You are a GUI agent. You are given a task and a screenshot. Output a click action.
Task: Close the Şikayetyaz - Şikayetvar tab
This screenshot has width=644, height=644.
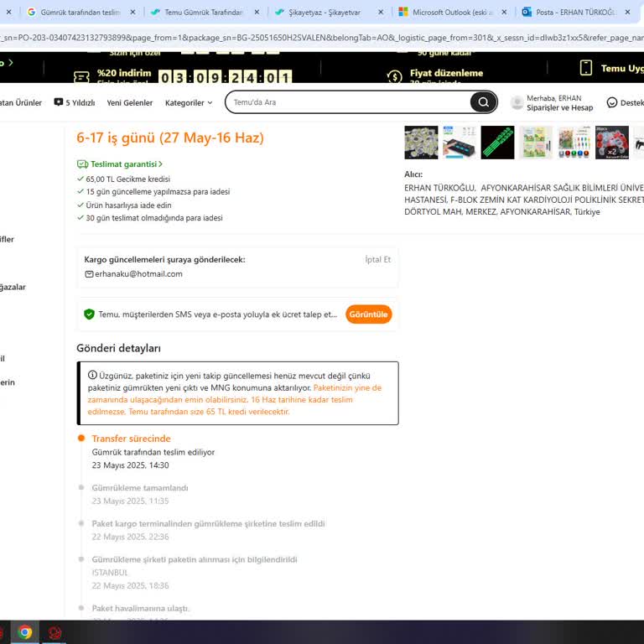click(381, 13)
